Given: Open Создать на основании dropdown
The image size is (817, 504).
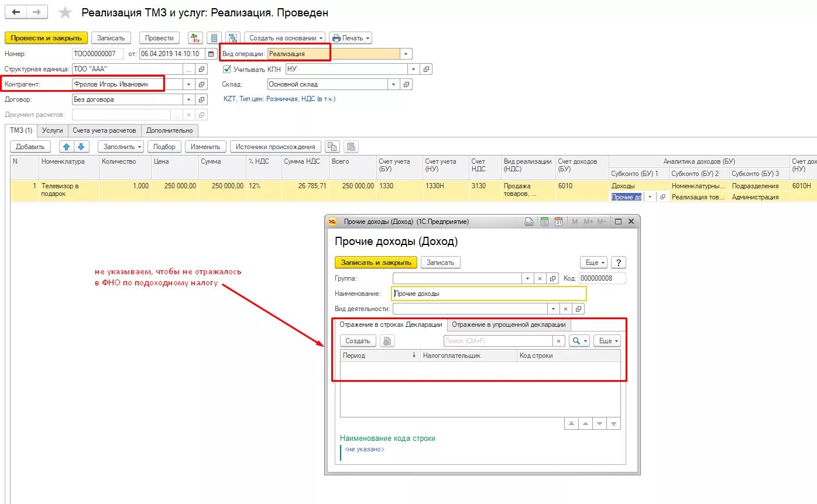Looking at the screenshot, I should click(x=286, y=38).
